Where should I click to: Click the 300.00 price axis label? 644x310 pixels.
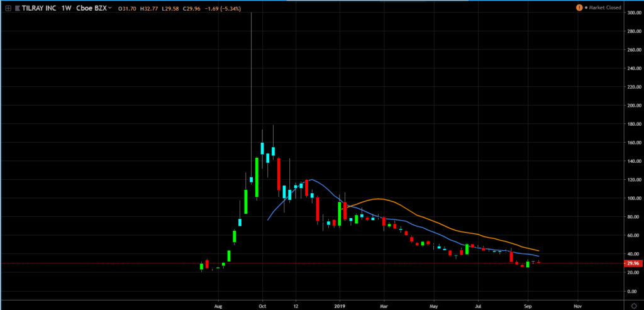(634, 13)
